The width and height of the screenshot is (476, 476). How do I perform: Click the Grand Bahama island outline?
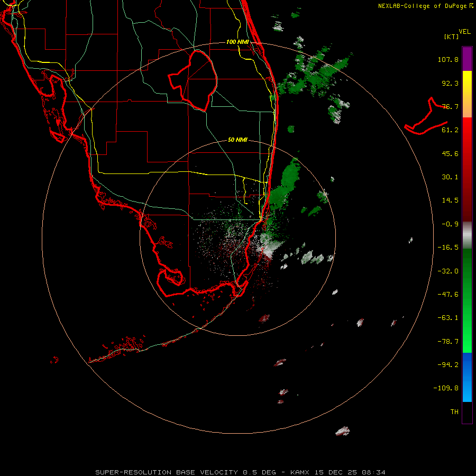pyautogui.click(x=425, y=116)
